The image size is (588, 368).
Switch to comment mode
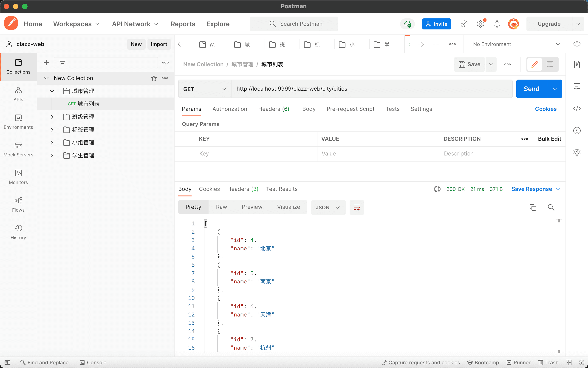pos(550,64)
